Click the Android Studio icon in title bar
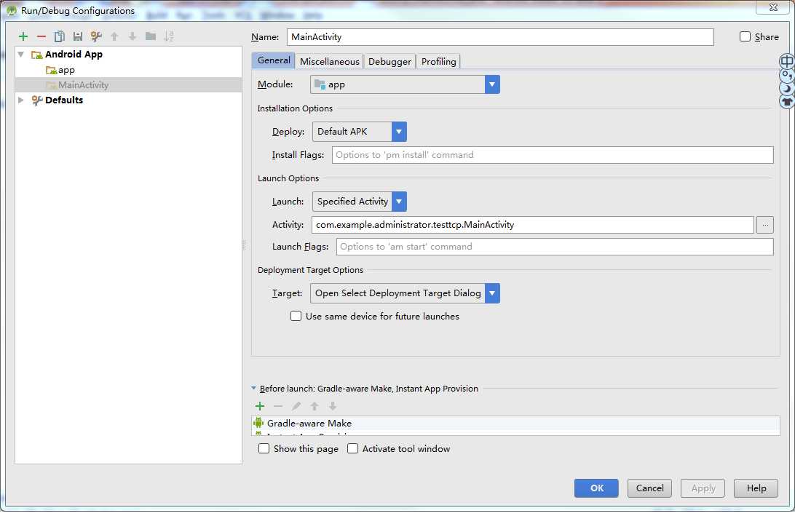 pyautogui.click(x=11, y=10)
